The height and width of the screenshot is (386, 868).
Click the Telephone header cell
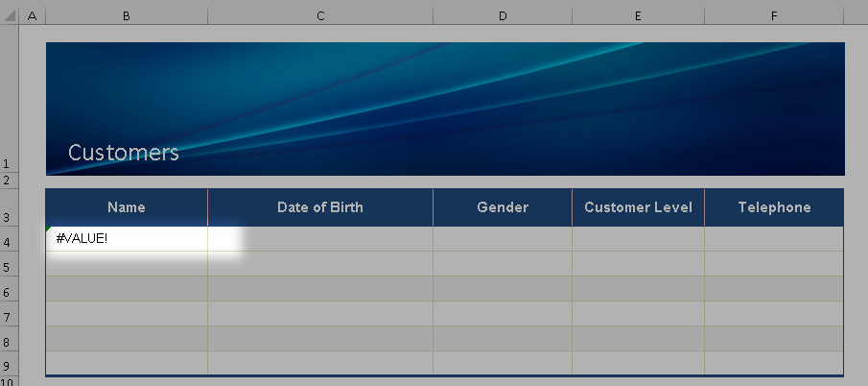[774, 207]
